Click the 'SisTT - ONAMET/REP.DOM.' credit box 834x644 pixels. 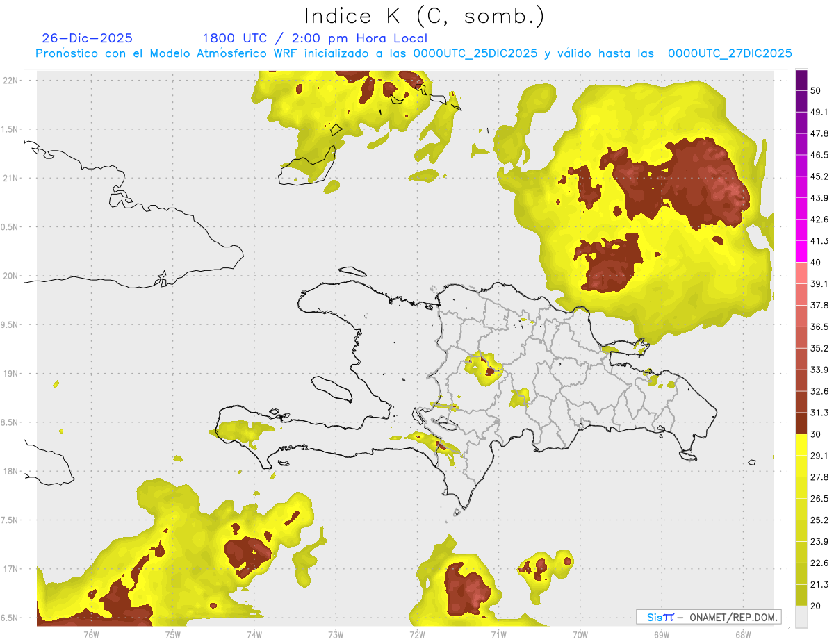[708, 617]
